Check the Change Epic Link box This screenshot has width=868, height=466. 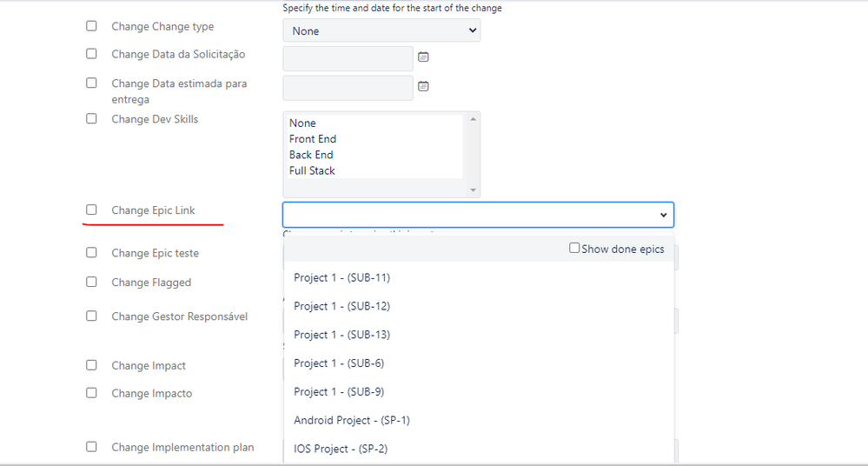(91, 210)
